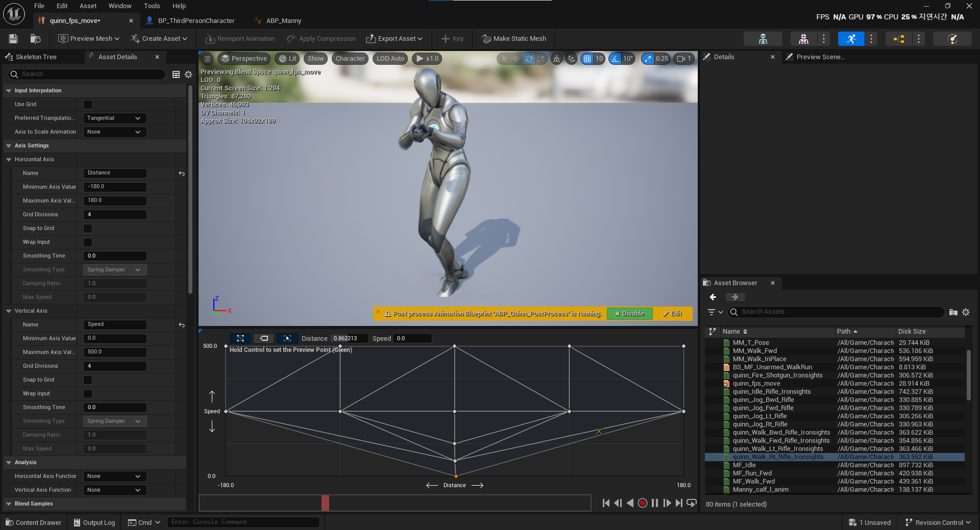Check Snap to Grid under Horizontal Axis
The image size is (980, 530).
88,229
